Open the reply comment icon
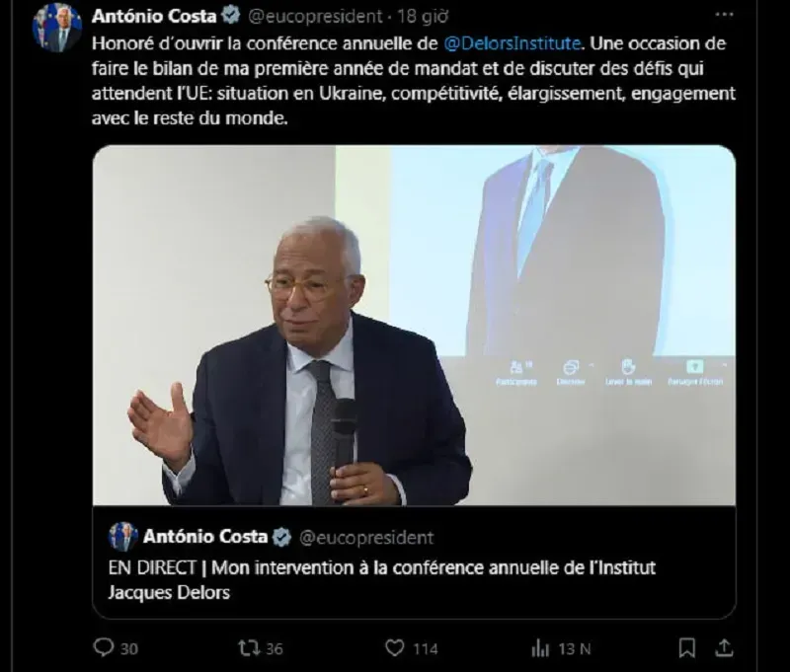The height and width of the screenshot is (672, 790). (x=104, y=647)
